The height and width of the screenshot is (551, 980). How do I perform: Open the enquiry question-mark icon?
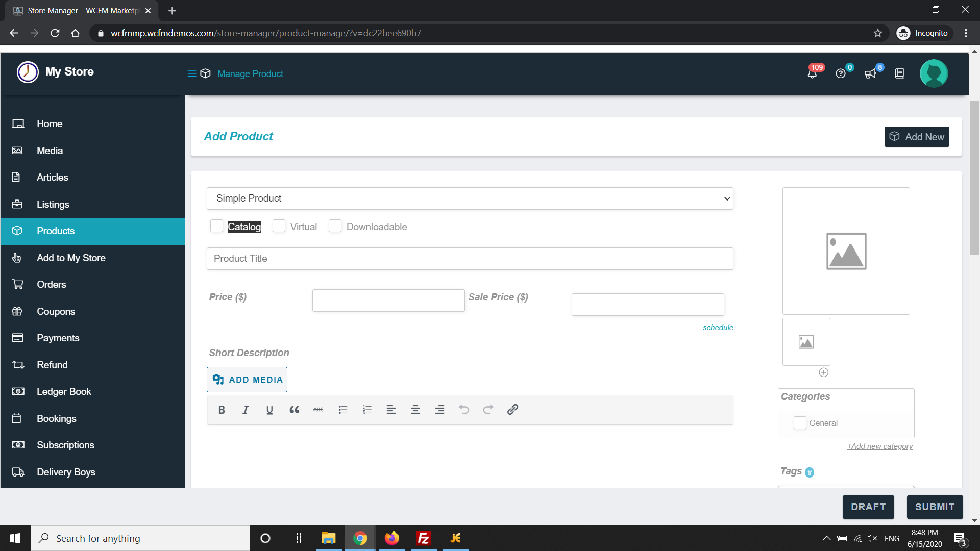click(841, 73)
